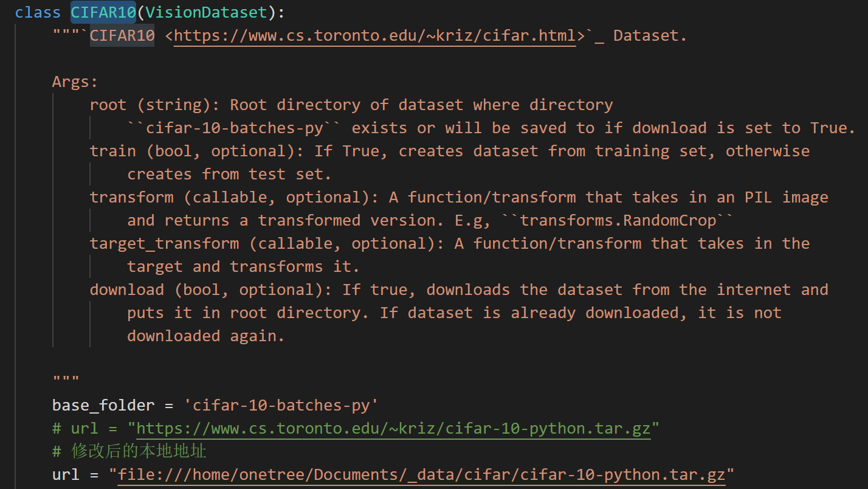
Task: Click the 'target_transform' argument name
Action: point(164,244)
